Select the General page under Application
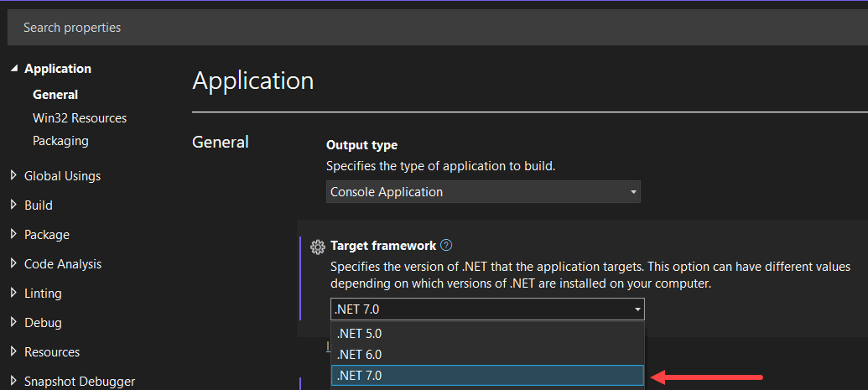The image size is (868, 390). pos(55,95)
